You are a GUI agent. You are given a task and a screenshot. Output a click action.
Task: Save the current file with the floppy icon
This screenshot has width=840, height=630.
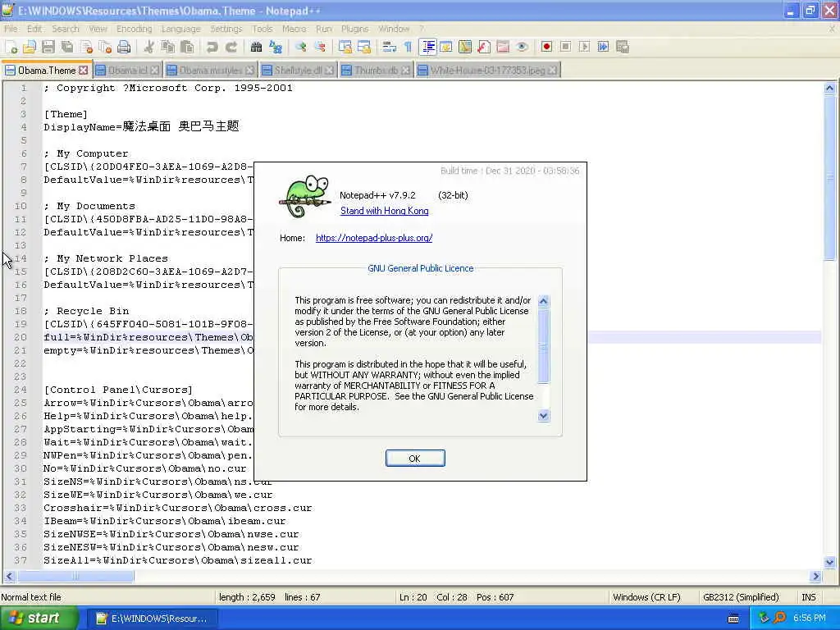pyautogui.click(x=48, y=47)
